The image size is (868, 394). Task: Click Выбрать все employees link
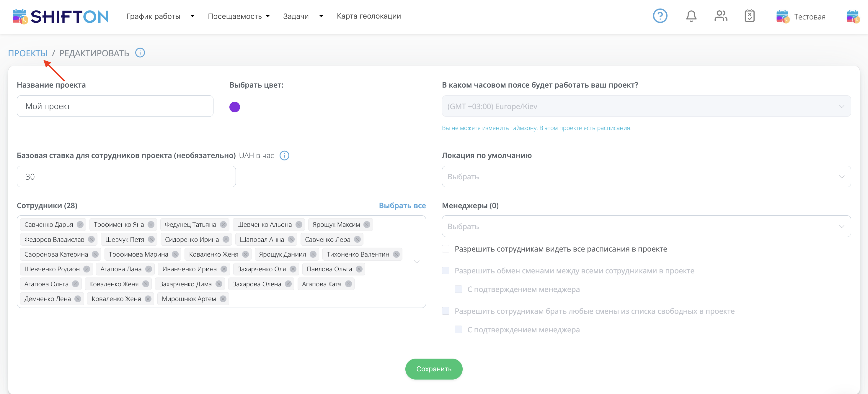[x=402, y=205]
